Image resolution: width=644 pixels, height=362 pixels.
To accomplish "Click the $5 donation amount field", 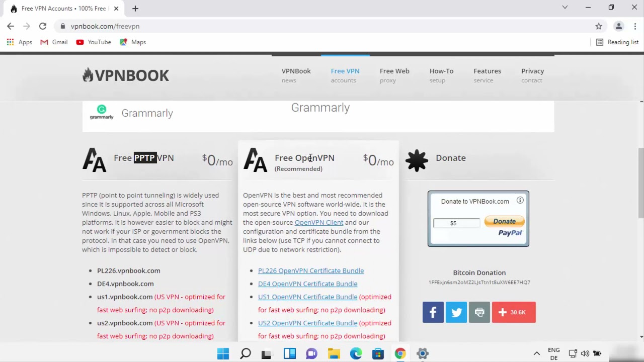I will (x=456, y=223).
